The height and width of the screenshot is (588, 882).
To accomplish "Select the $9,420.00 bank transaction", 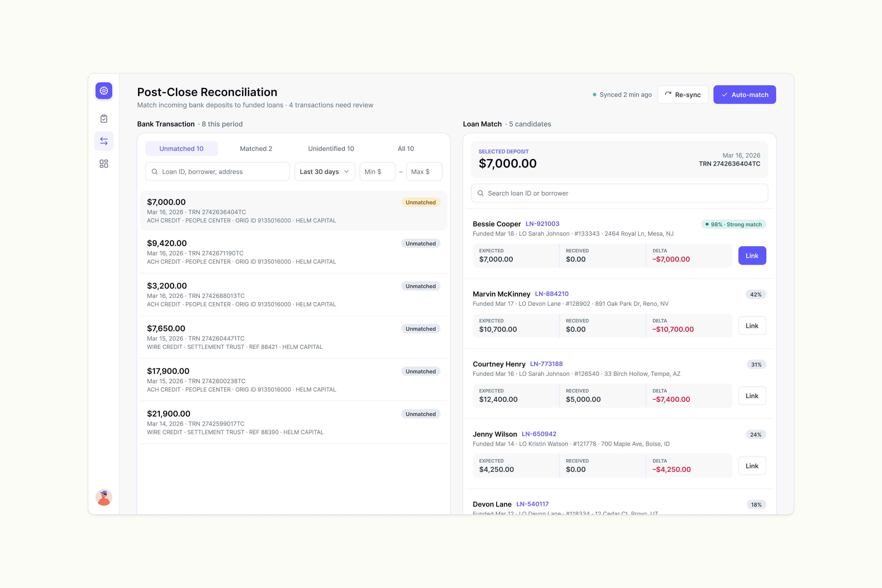I will pos(294,252).
